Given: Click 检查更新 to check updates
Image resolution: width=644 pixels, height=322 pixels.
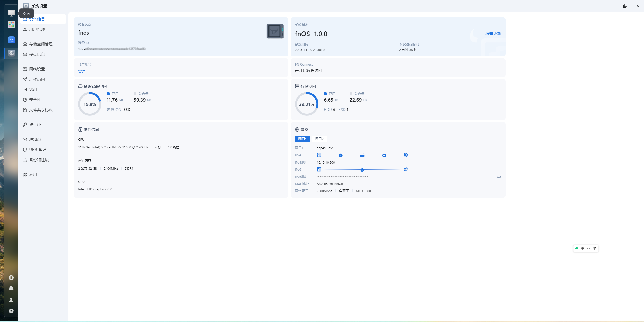Looking at the screenshot, I should click(493, 34).
